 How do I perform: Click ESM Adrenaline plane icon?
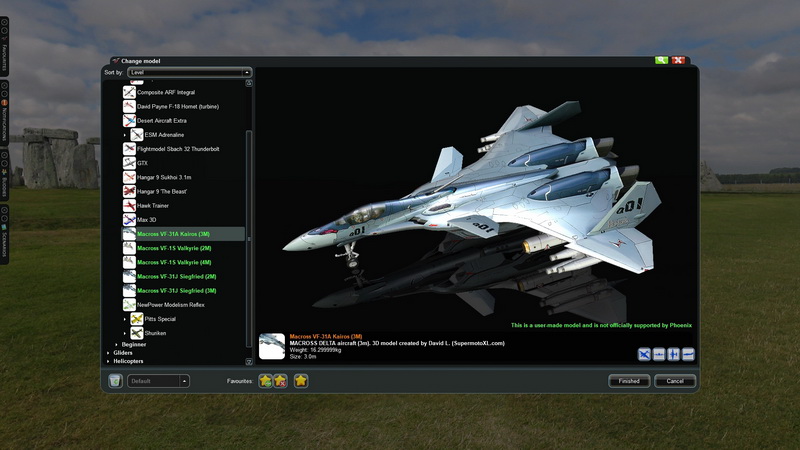(137, 135)
